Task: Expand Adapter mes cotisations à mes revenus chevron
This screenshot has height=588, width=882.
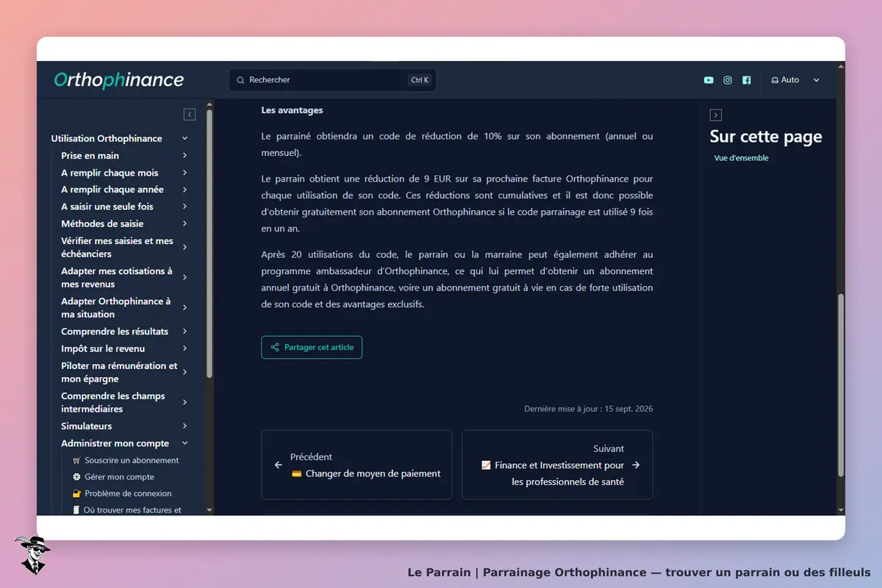Action: click(x=184, y=277)
